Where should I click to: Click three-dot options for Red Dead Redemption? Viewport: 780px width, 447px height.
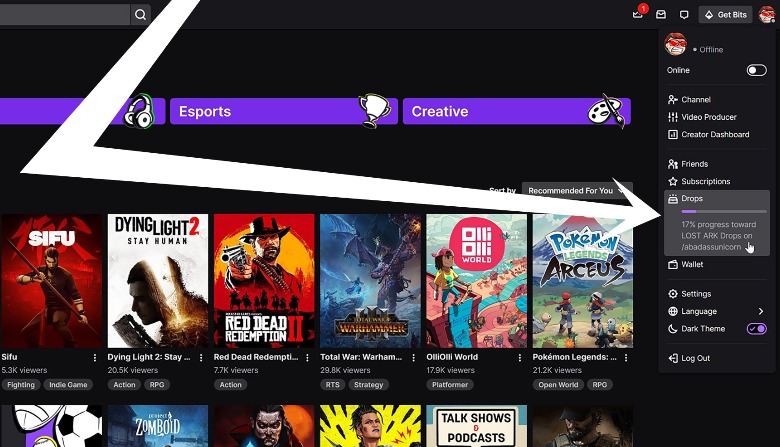(x=307, y=357)
